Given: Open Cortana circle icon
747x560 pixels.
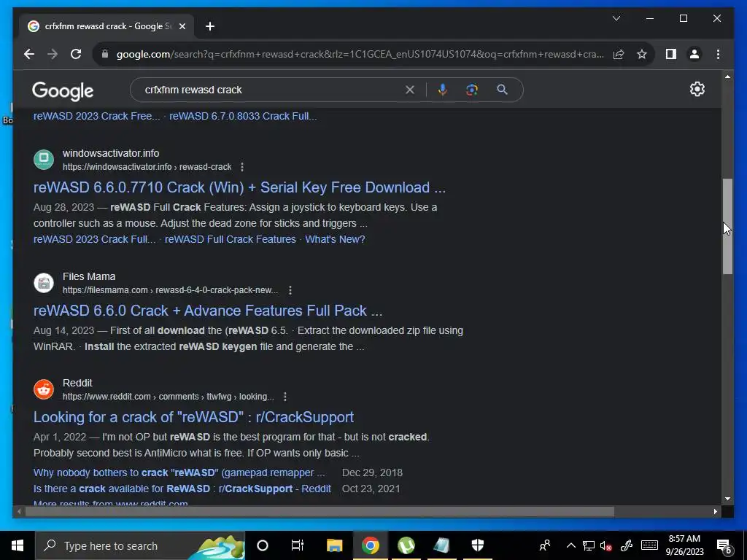Looking at the screenshot, I should click(x=262, y=545).
